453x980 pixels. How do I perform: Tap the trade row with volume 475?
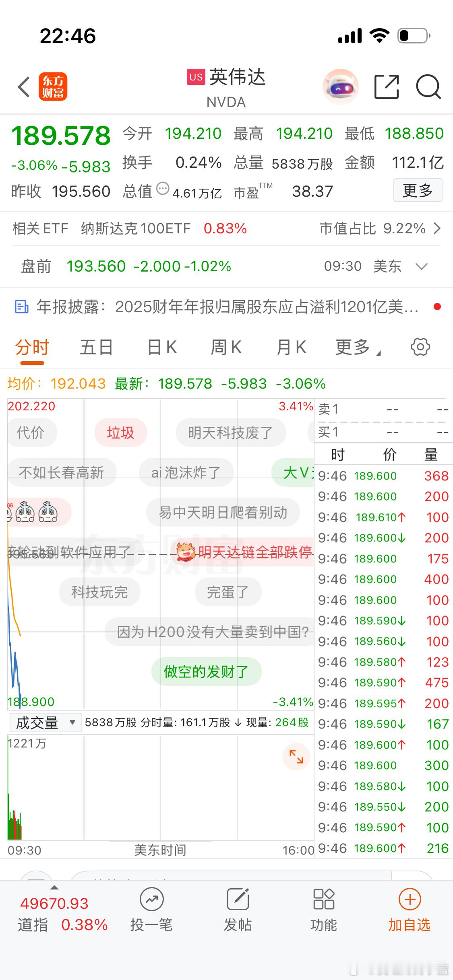383,683
